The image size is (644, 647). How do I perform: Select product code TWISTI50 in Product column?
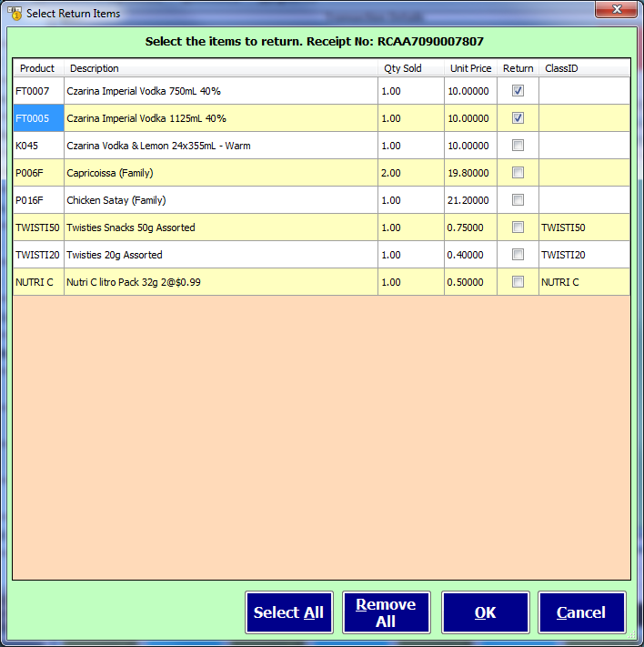coord(38,227)
